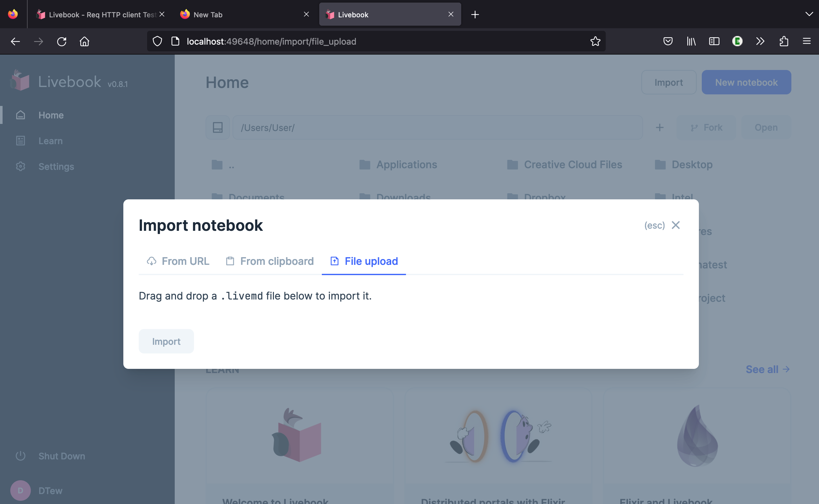
Task: Expand the overflow toolbar chevron
Action: click(760, 41)
